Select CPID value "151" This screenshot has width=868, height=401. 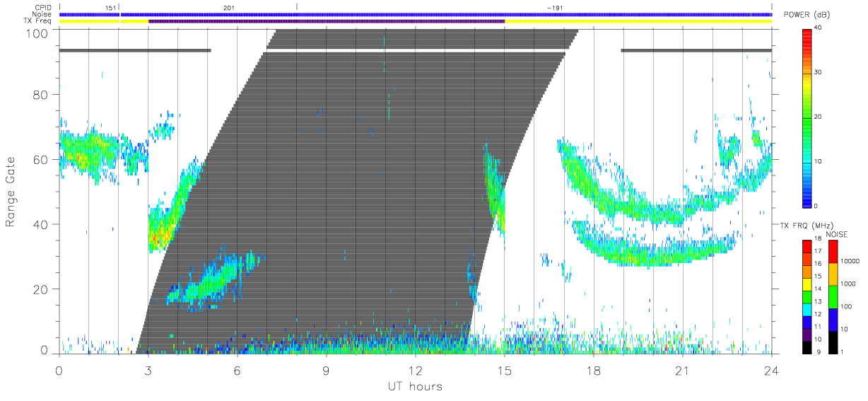click(x=110, y=8)
